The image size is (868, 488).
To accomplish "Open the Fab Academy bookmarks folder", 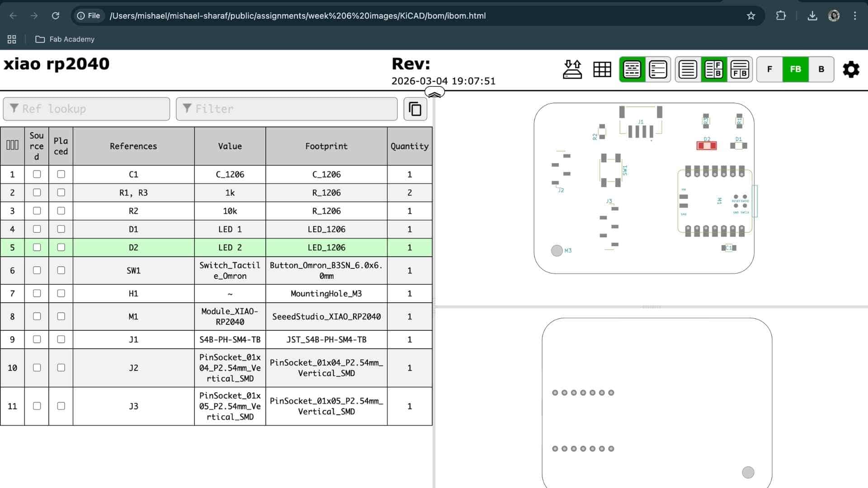I will coord(65,39).
